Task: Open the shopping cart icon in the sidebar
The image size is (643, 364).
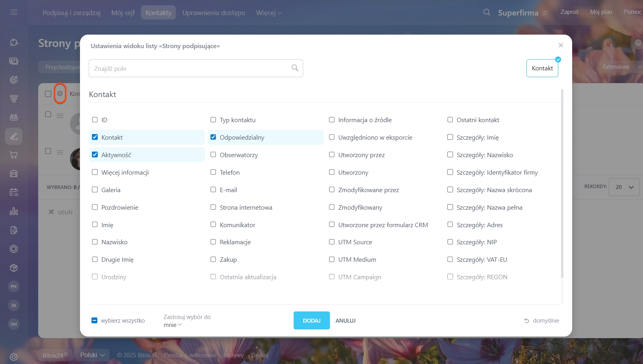Action: pyautogui.click(x=14, y=155)
